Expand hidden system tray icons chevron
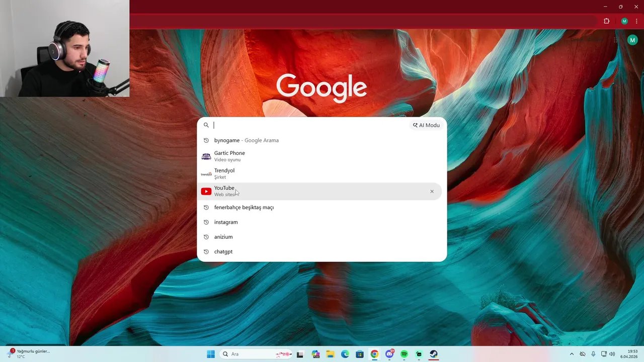 572,354
